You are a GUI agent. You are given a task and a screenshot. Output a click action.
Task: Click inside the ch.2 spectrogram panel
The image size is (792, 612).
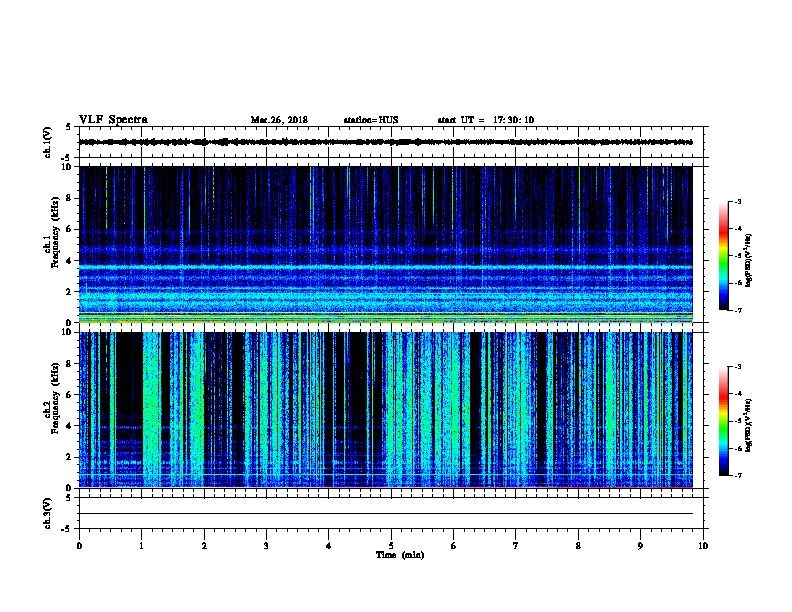[385, 410]
